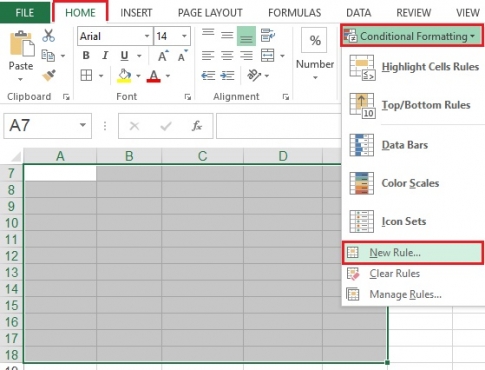Open Clipboard dialog launcher

(x=66, y=97)
